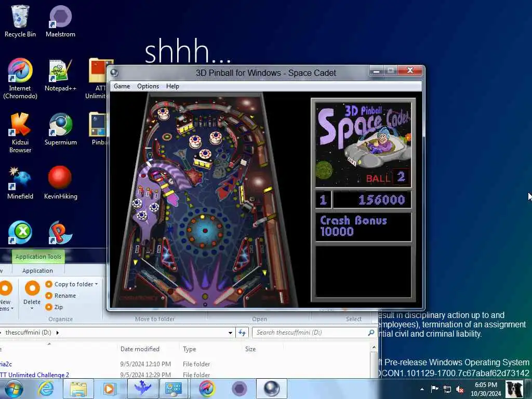This screenshot has width=532, height=399.
Task: Switch to the Chromodo taskbar icon
Action: (x=207, y=389)
